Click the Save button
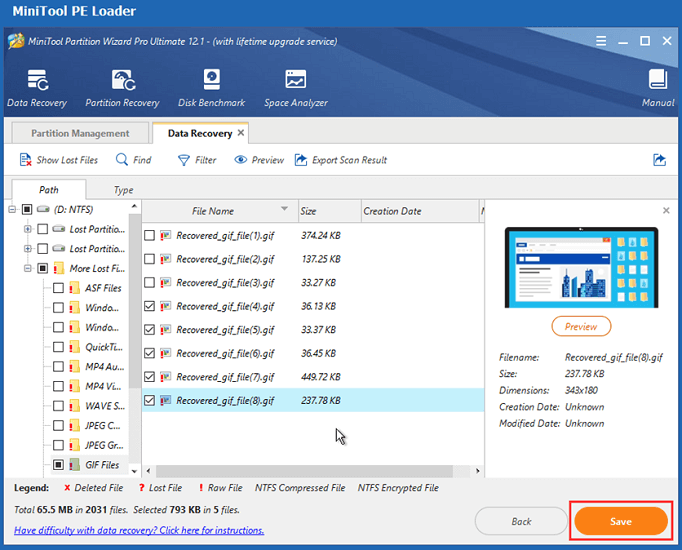682x550 pixels. tap(621, 521)
